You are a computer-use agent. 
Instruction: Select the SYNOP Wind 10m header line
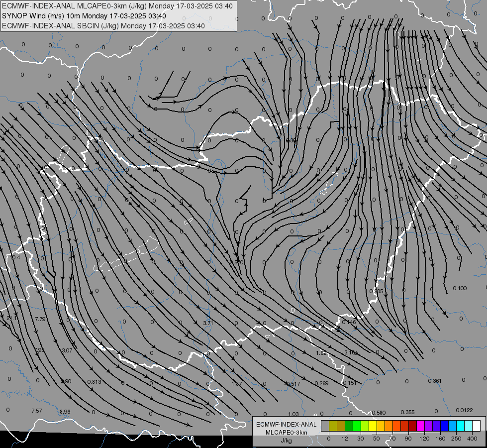[x=84, y=16]
